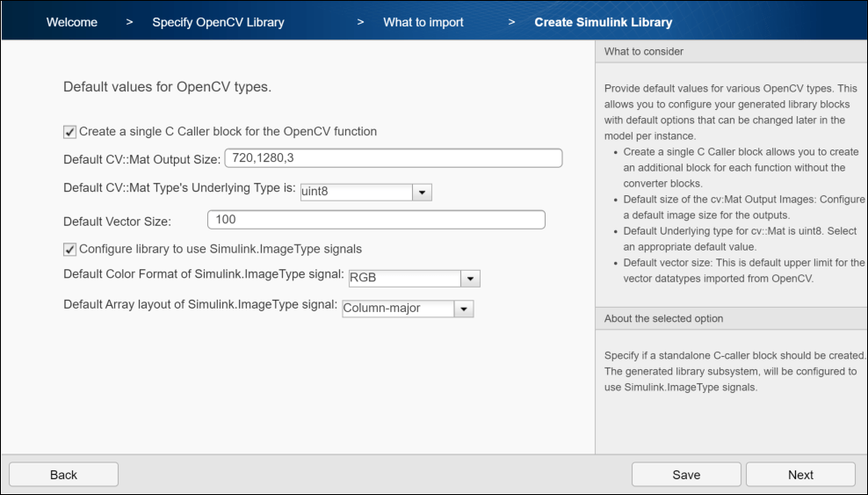Switch to What to import step
Viewport: 868px width, 495px height.
tap(423, 22)
